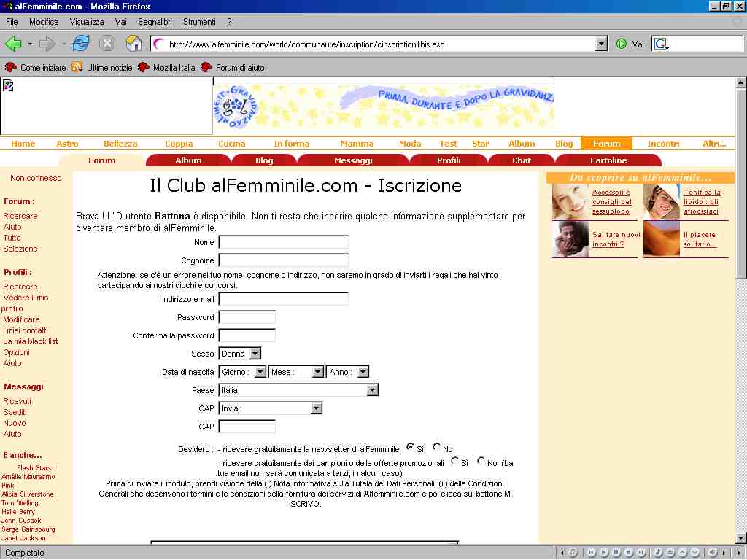The height and width of the screenshot is (560, 747).
Task: Open the Sesso dropdown
Action: coord(239,354)
